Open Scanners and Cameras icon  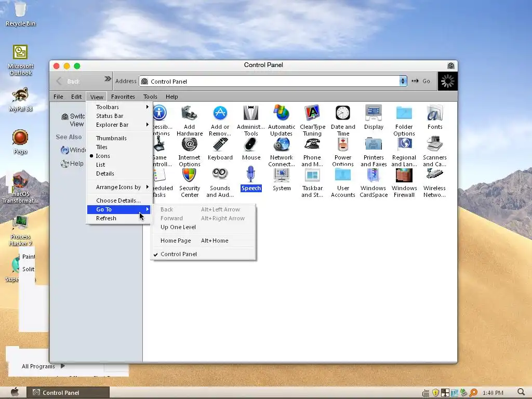pos(435,152)
